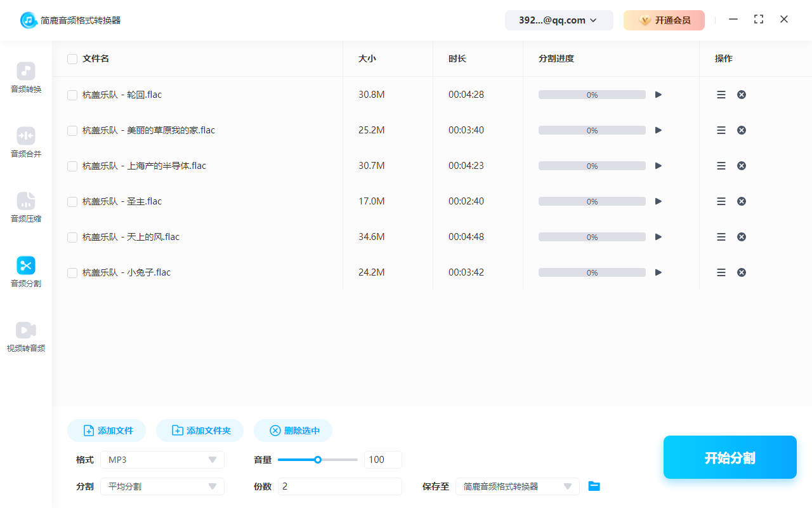The height and width of the screenshot is (508, 812).
Task: Open the 视频转音频 tool
Action: pyautogui.click(x=26, y=337)
